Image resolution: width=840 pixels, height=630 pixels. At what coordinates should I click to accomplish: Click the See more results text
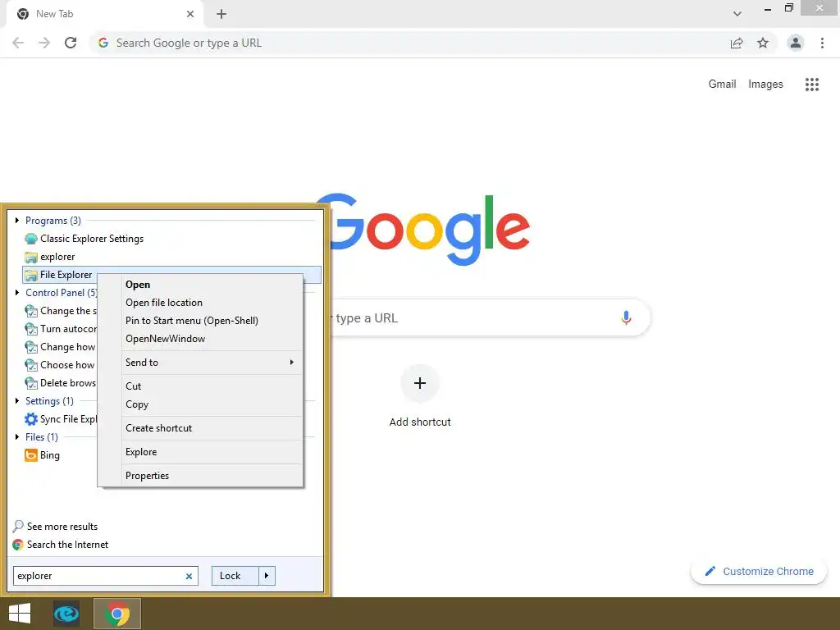point(62,527)
